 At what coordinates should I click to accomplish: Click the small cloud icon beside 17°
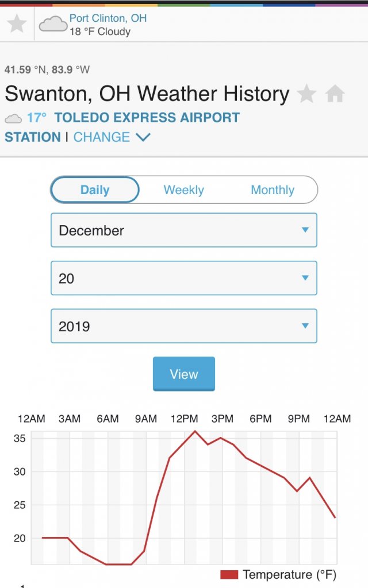point(13,119)
